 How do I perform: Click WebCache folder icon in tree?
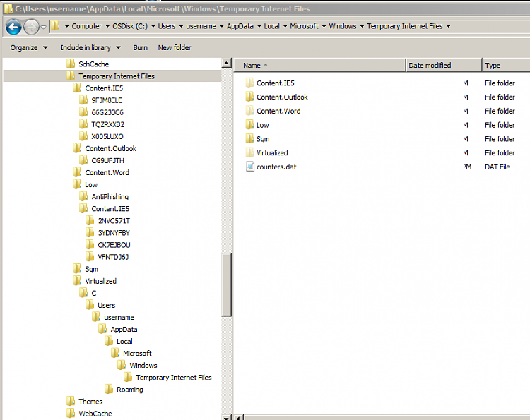[71, 414]
